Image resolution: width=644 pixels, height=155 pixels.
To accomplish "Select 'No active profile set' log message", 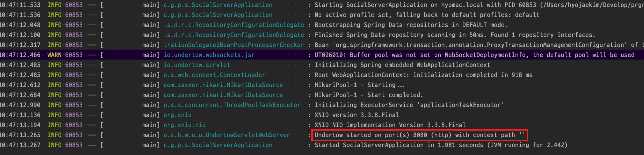I will coord(427,15).
